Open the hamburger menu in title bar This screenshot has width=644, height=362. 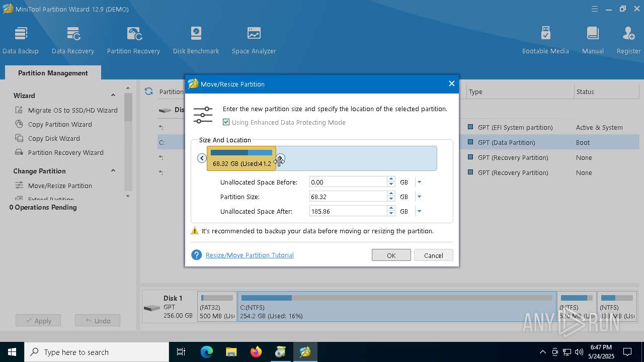click(x=595, y=9)
